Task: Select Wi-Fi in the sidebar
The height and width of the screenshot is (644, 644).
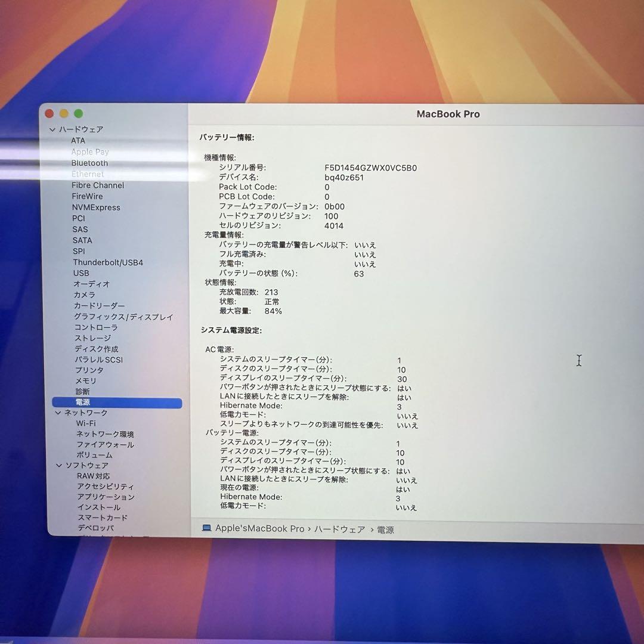Action: click(x=86, y=423)
